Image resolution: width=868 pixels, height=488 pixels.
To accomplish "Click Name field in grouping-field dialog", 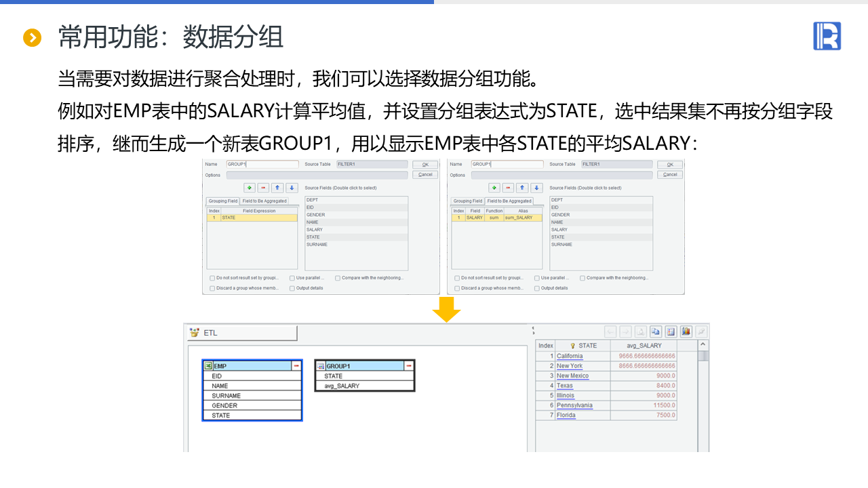I will click(x=262, y=165).
